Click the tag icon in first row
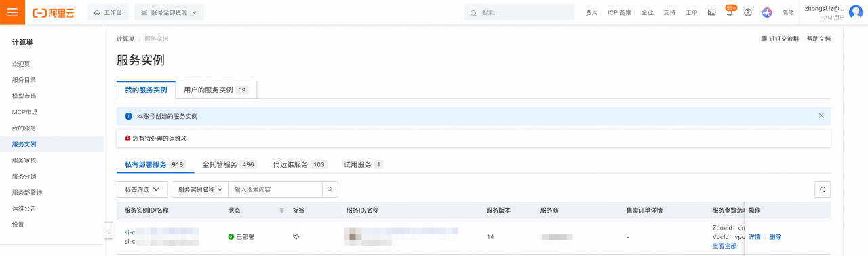Screen dimensions: 868x256 296,236
